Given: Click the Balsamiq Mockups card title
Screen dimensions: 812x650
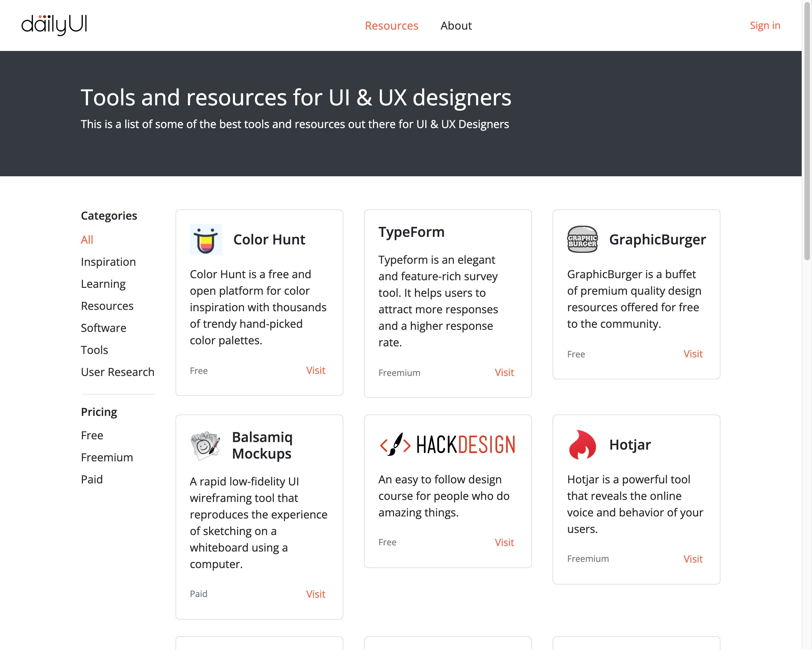Looking at the screenshot, I should click(x=262, y=445).
